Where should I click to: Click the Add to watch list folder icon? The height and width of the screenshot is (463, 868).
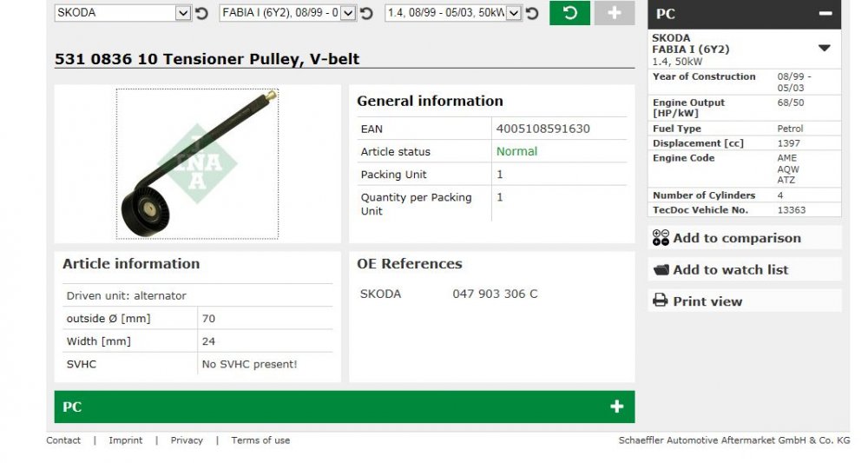661,269
